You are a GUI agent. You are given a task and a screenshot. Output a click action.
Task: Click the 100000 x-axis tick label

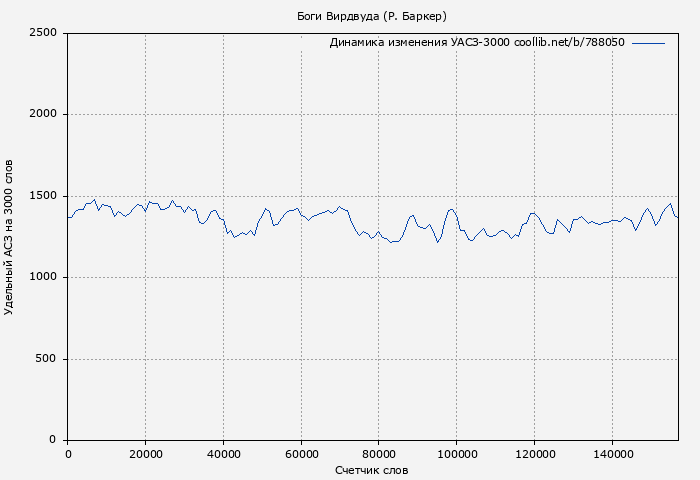click(x=456, y=454)
